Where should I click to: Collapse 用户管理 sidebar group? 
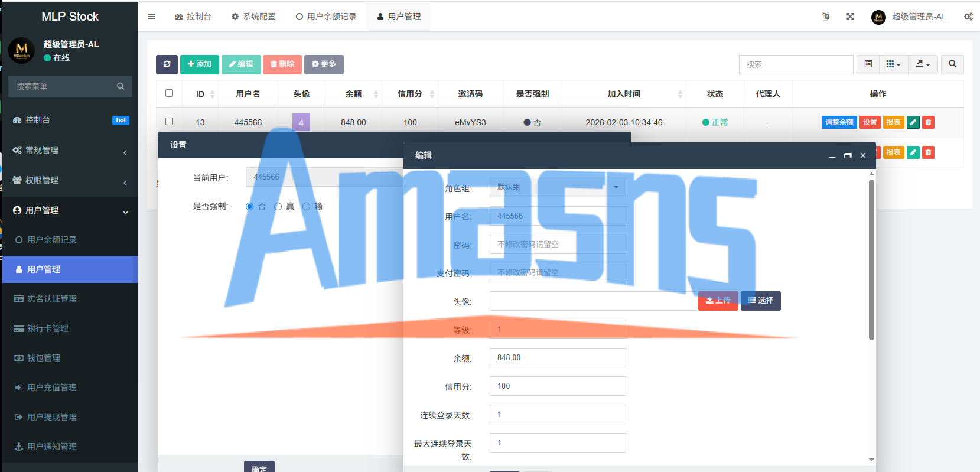pos(70,210)
